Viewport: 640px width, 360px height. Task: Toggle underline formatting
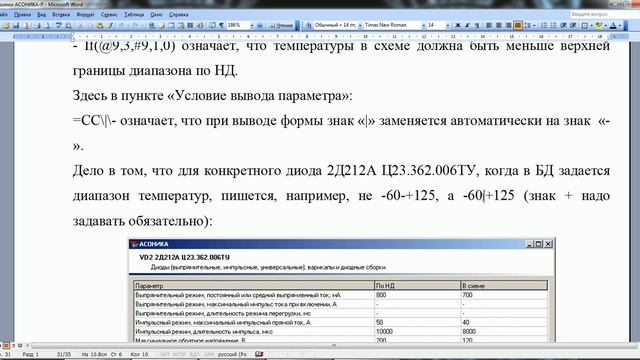477,25
